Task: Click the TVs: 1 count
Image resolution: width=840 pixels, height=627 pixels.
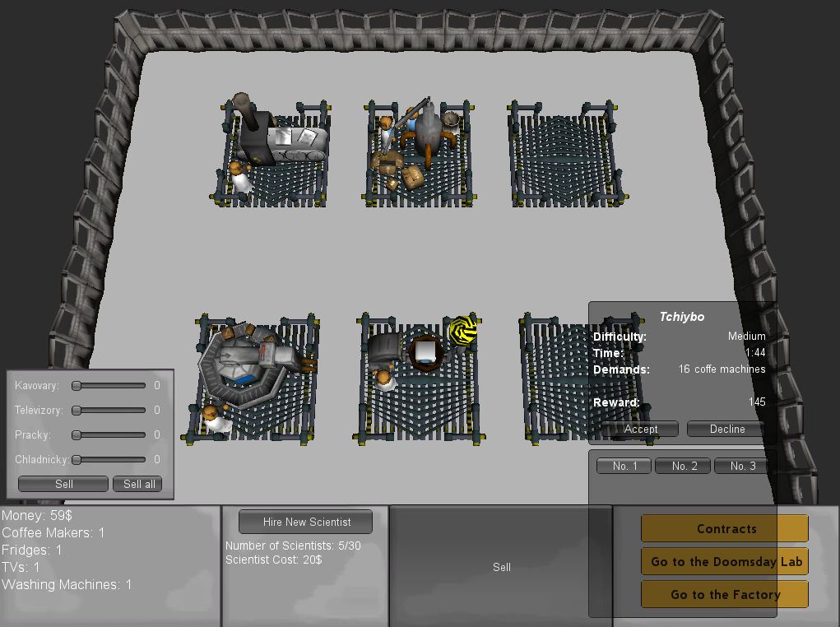Action: [21, 567]
